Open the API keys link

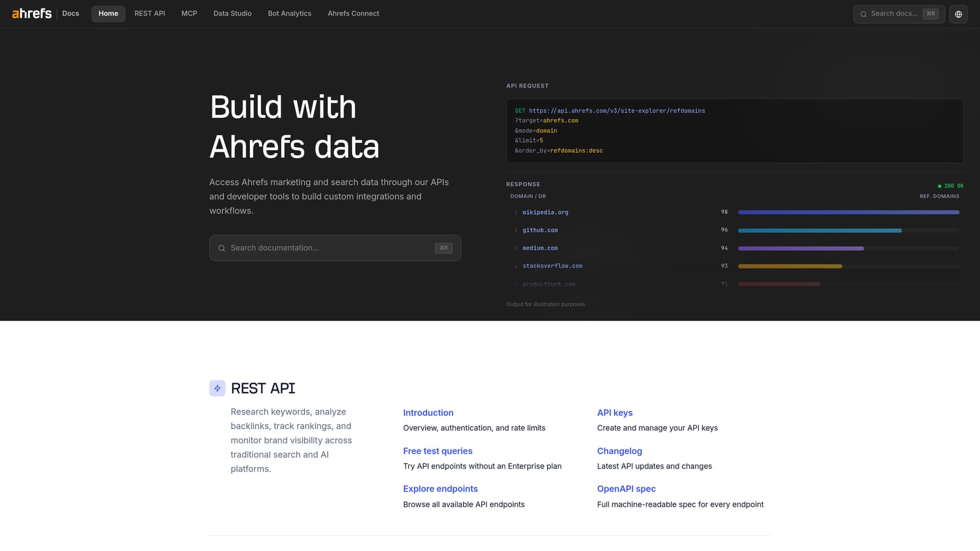pos(615,413)
